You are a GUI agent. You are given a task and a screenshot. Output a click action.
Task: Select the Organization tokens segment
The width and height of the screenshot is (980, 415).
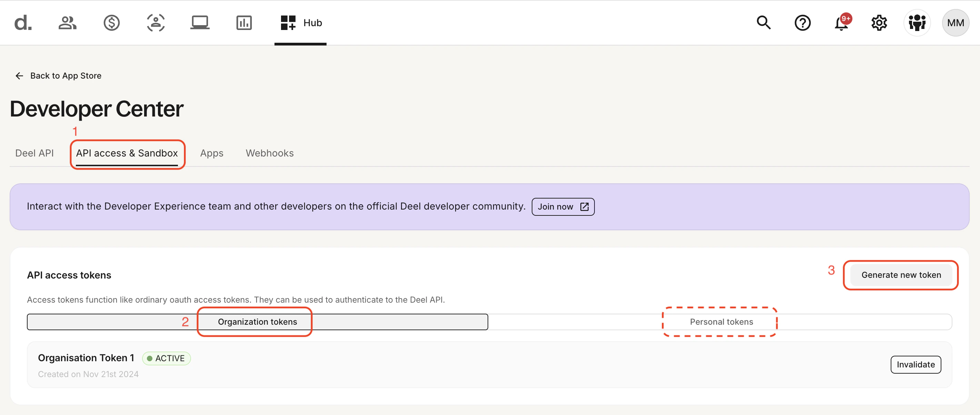tap(257, 322)
